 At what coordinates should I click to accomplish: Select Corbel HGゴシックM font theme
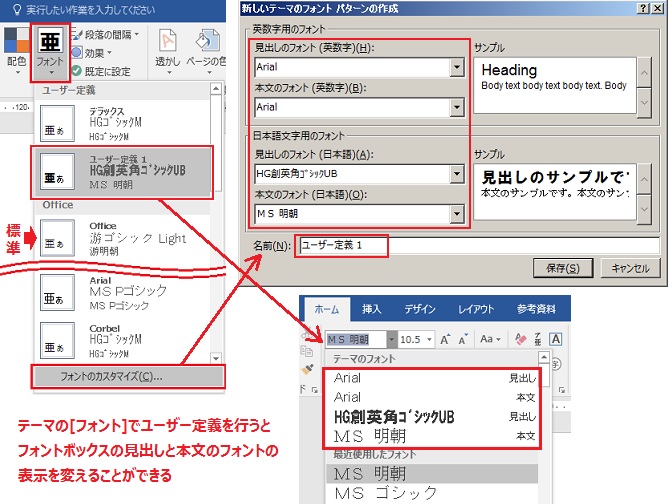pos(123,341)
